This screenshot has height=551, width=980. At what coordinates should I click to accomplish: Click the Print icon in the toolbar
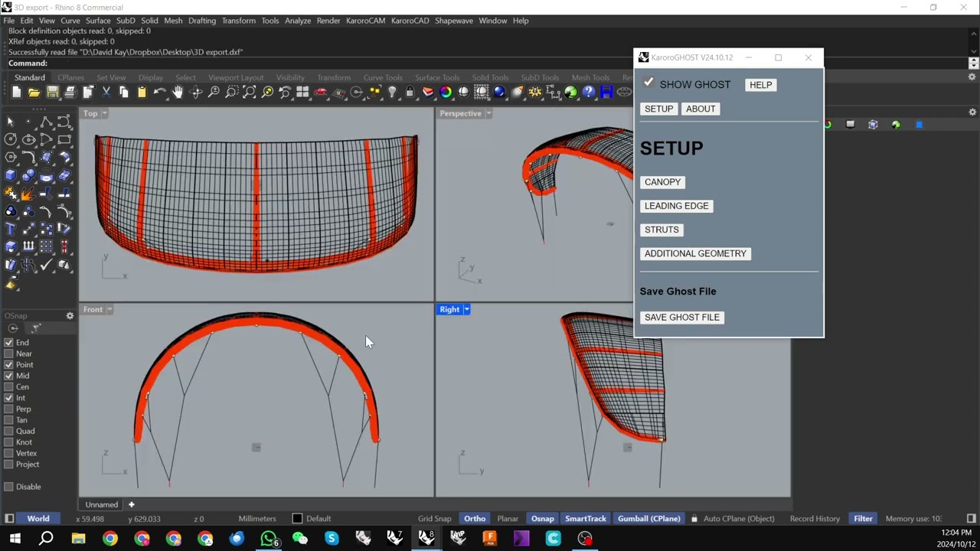[70, 93]
